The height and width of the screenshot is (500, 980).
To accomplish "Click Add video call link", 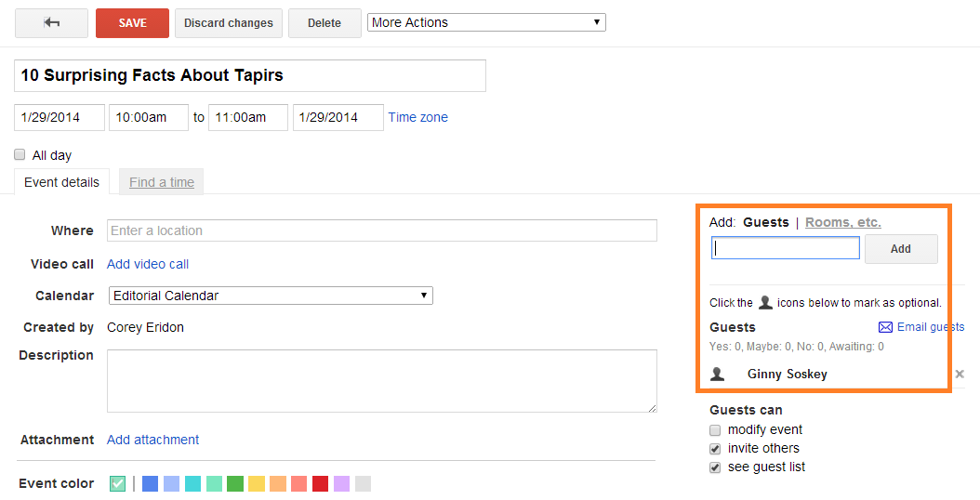I will click(x=148, y=264).
